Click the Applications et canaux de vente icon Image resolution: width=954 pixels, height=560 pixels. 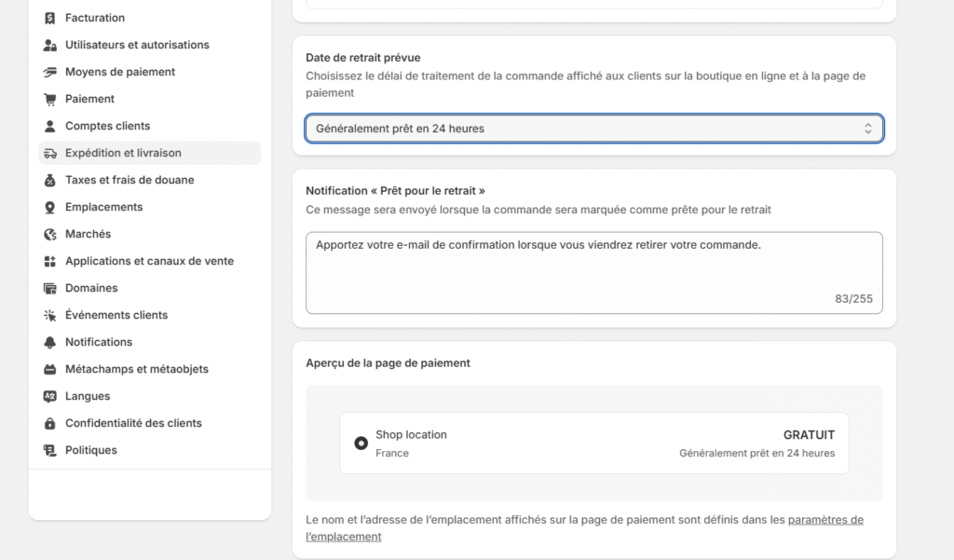pos(50,261)
